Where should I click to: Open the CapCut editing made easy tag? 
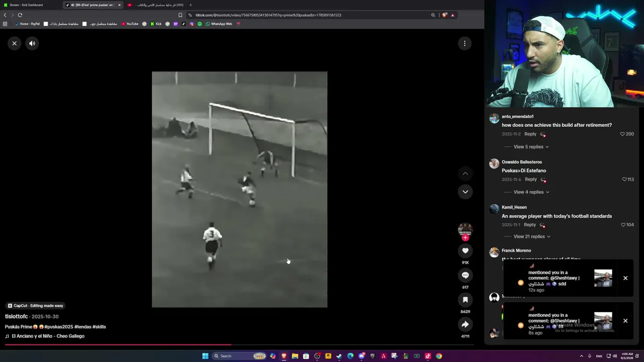tap(36, 306)
